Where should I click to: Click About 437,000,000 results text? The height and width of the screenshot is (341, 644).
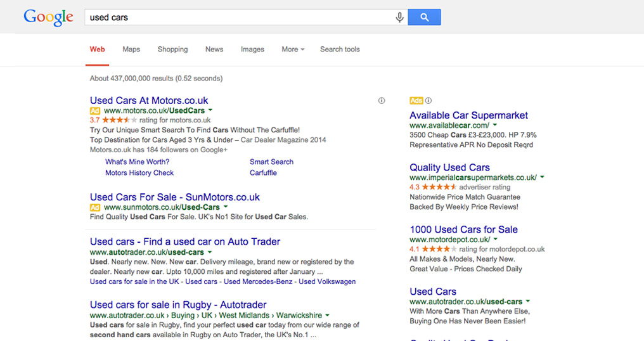click(156, 79)
